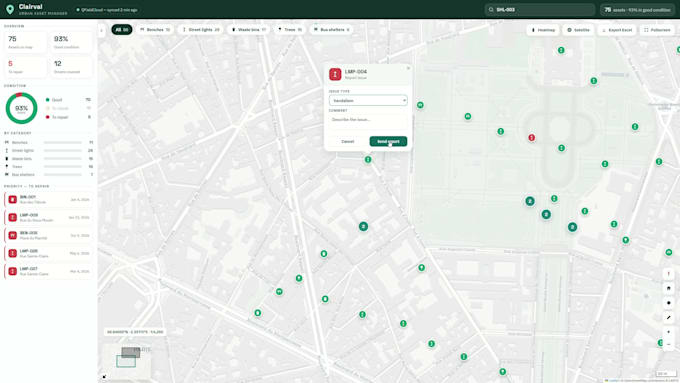The width and height of the screenshot is (680, 383).
Task: Toggle the minimap collapse arrow
Action: click(x=105, y=377)
